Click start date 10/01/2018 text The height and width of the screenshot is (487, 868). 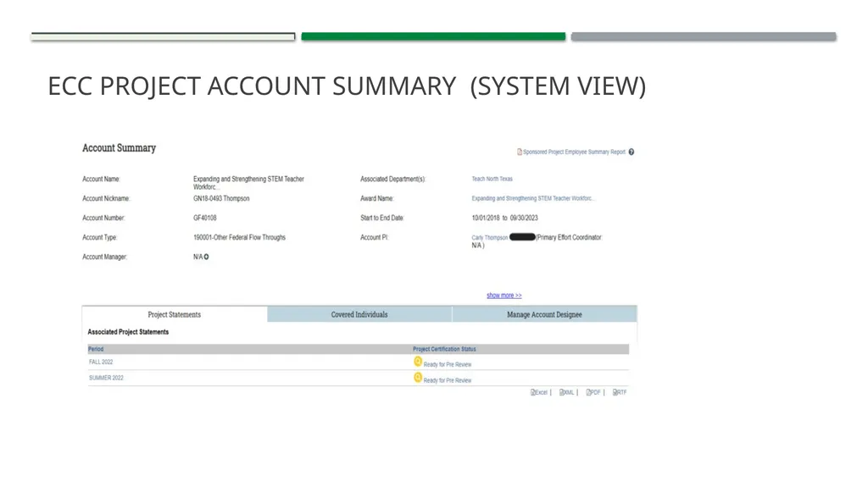point(486,218)
